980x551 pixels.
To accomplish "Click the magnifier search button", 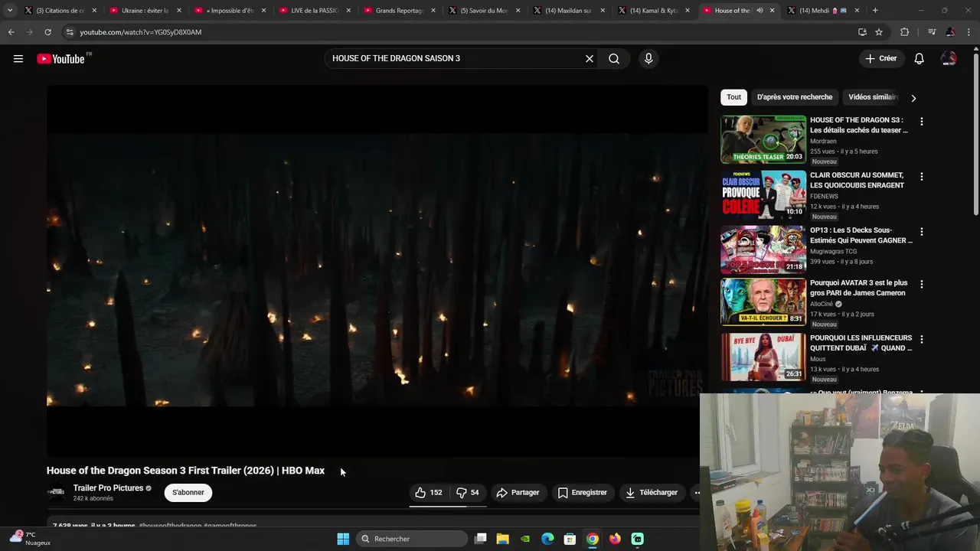I will coord(614,59).
